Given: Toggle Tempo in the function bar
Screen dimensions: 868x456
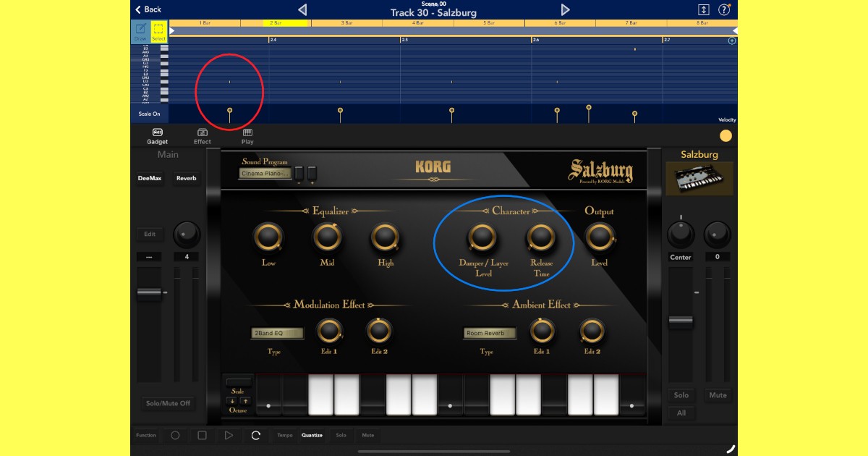Looking at the screenshot, I should [x=285, y=435].
